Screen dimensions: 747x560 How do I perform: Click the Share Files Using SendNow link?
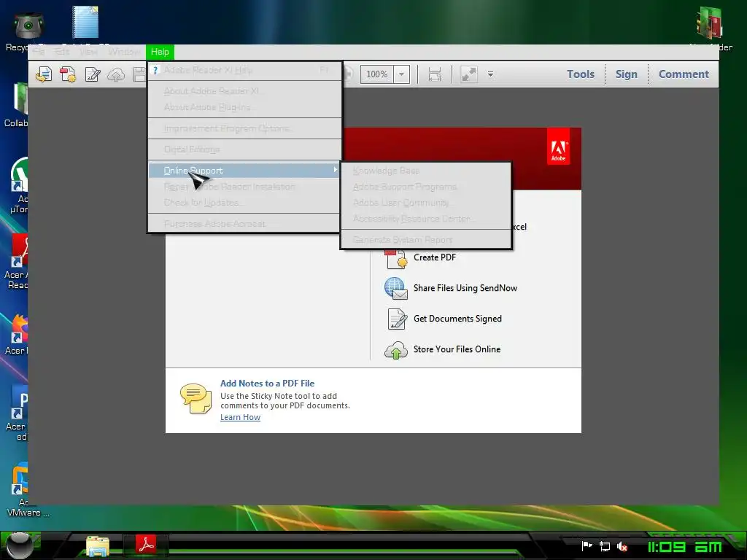point(465,288)
